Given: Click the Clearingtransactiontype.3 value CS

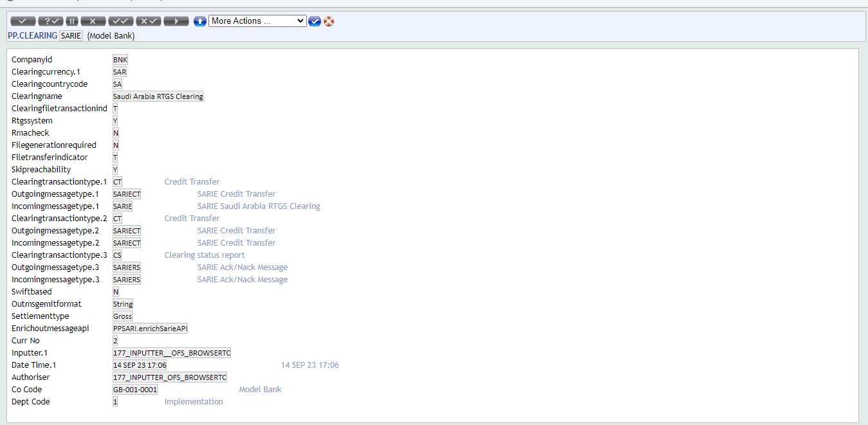Looking at the screenshot, I should pos(117,255).
